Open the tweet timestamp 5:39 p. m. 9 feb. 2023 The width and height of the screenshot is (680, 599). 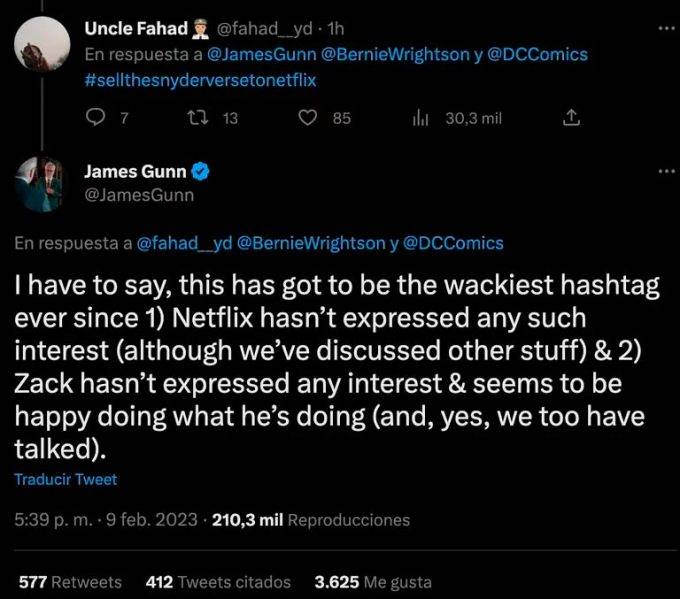click(x=105, y=520)
